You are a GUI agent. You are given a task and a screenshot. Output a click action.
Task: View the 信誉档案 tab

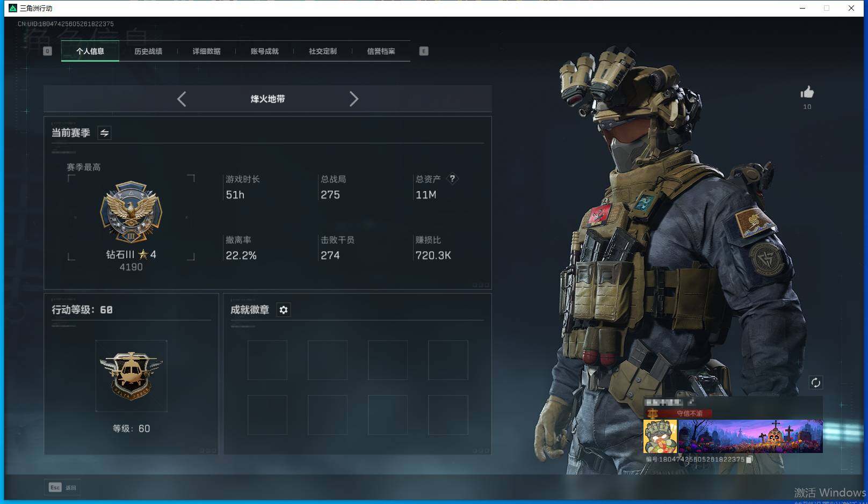(x=381, y=51)
